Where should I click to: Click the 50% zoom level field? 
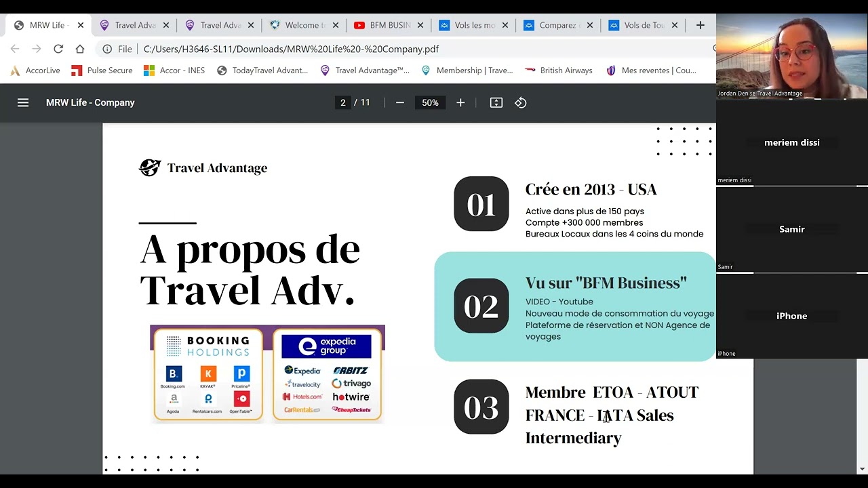430,102
